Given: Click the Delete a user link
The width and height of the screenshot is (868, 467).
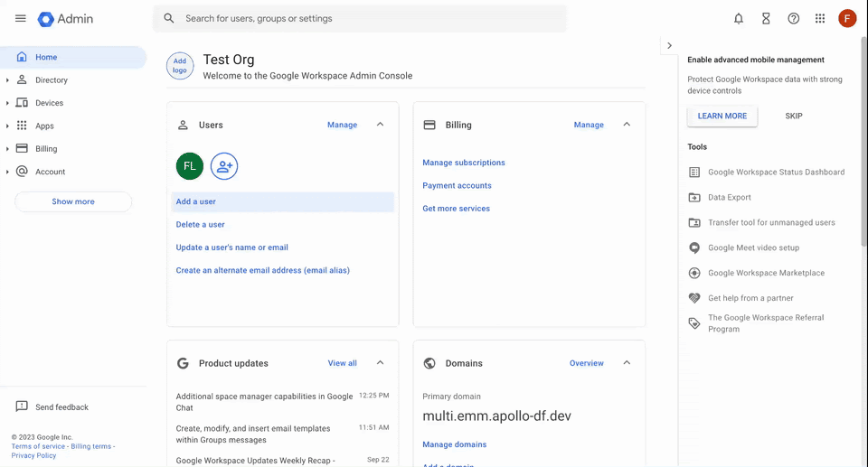Looking at the screenshot, I should pyautogui.click(x=201, y=225).
